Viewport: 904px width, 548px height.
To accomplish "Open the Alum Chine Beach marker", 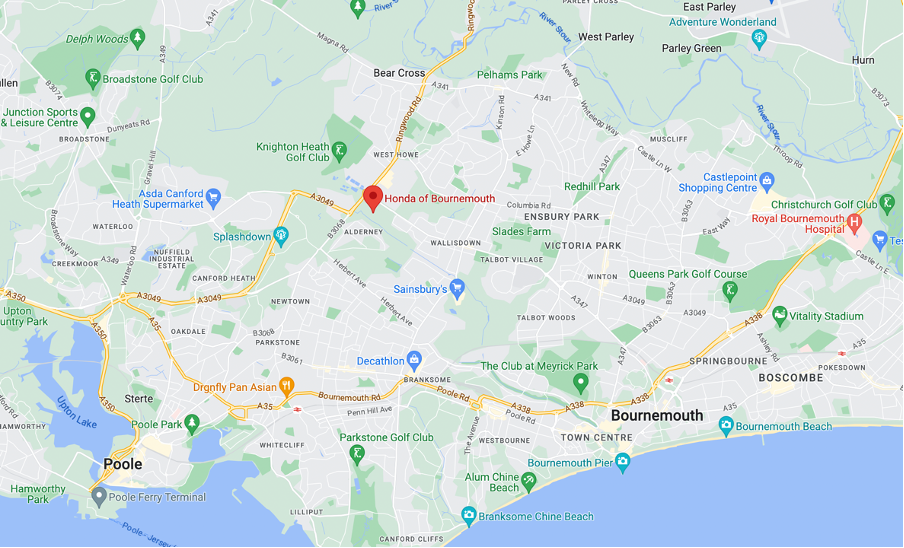I will coord(528,481).
